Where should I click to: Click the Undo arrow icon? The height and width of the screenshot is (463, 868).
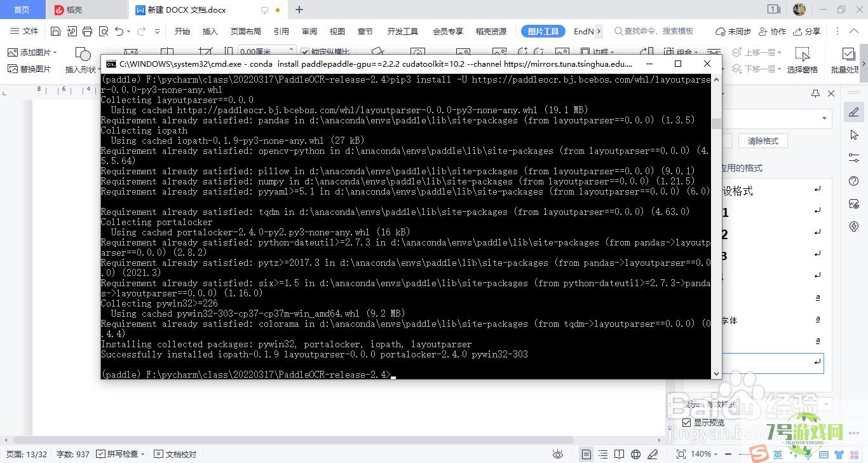(119, 31)
